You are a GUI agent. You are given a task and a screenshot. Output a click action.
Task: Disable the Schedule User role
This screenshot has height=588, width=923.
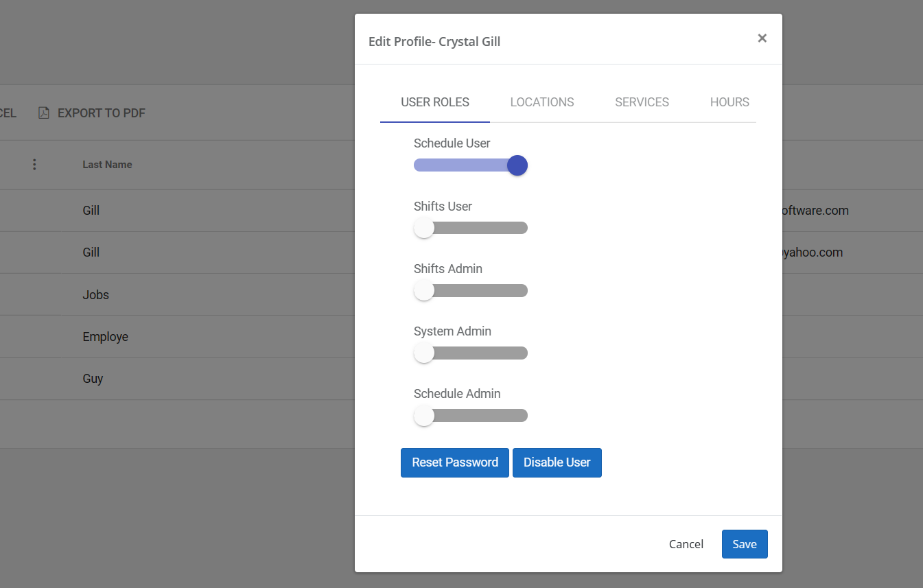(470, 165)
